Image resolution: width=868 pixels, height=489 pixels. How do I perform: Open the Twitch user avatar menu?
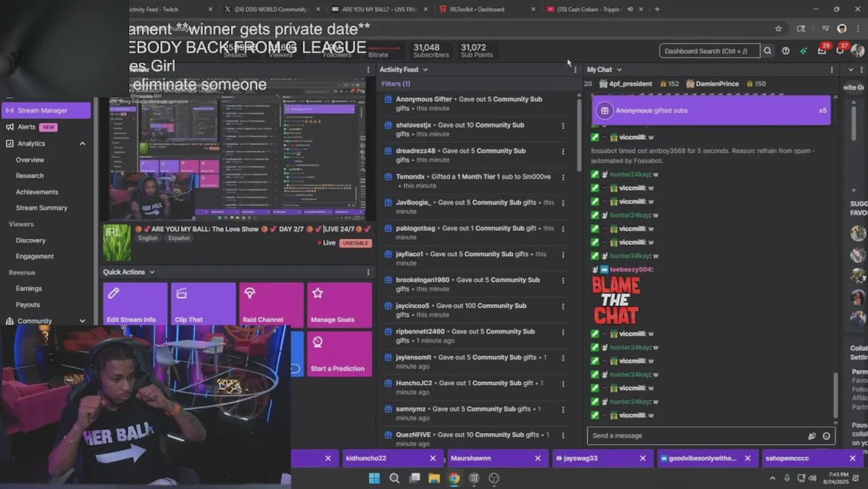[858, 51]
